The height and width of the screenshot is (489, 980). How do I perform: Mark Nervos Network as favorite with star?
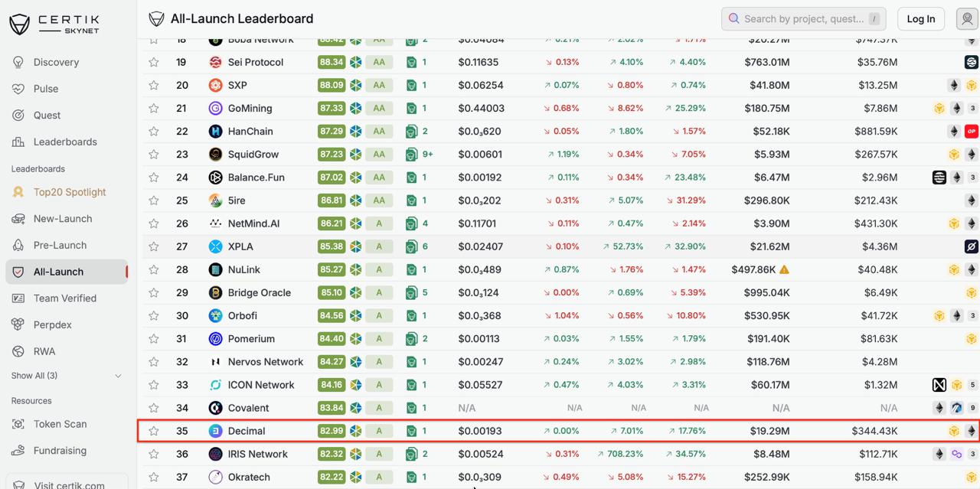pyautogui.click(x=154, y=362)
